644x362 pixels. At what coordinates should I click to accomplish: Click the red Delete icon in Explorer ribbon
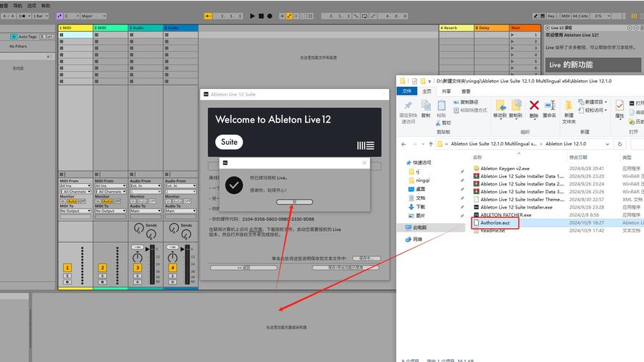coord(534,106)
